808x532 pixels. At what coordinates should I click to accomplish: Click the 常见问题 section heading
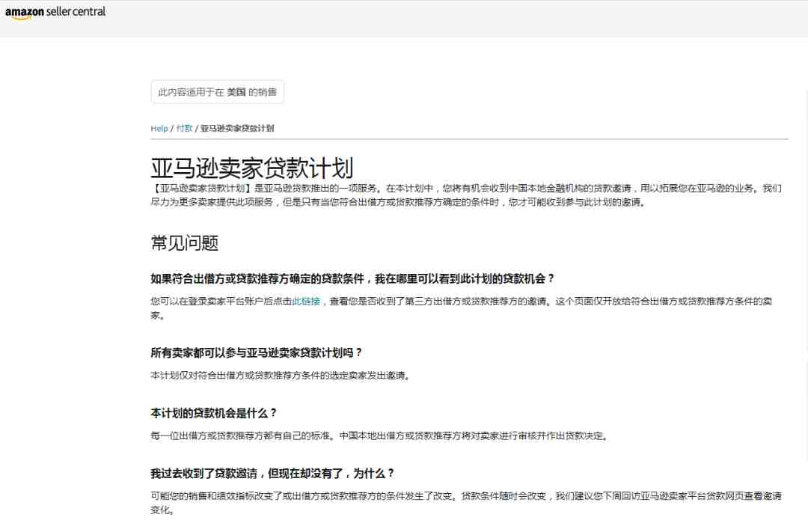click(185, 242)
